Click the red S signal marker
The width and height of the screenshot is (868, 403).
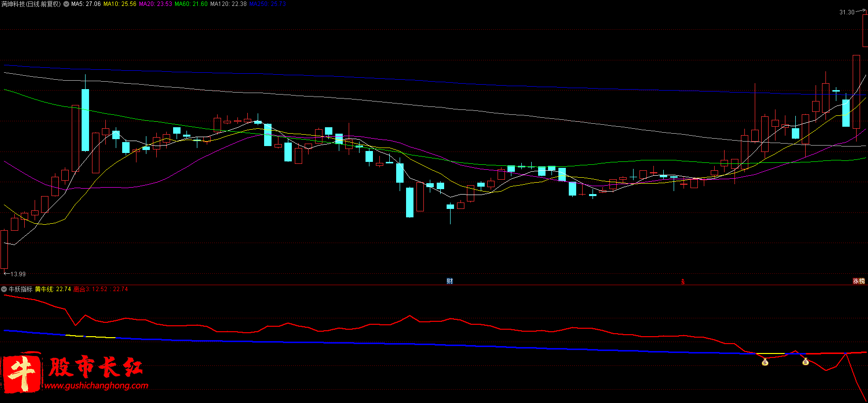coord(683,282)
